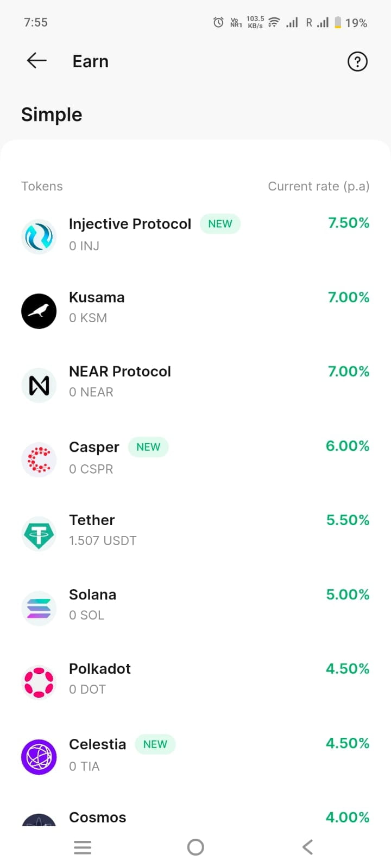
Task: Open the help question mark icon
Action: coord(357,62)
